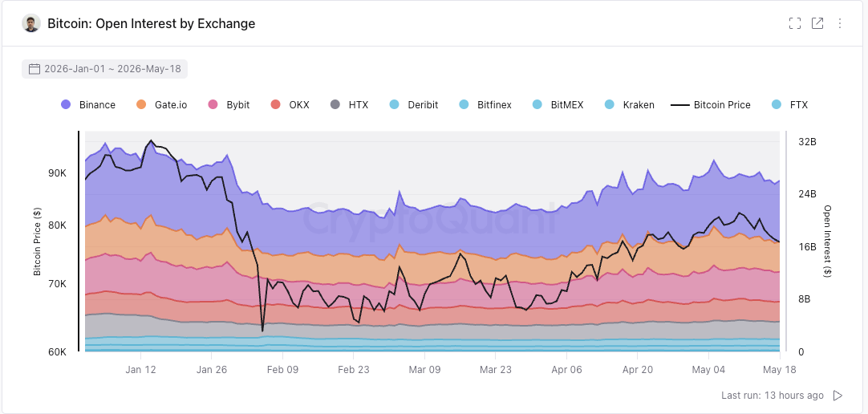868x414 pixels.
Task: Click the Mar 09 x-axis label
Action: click(424, 369)
